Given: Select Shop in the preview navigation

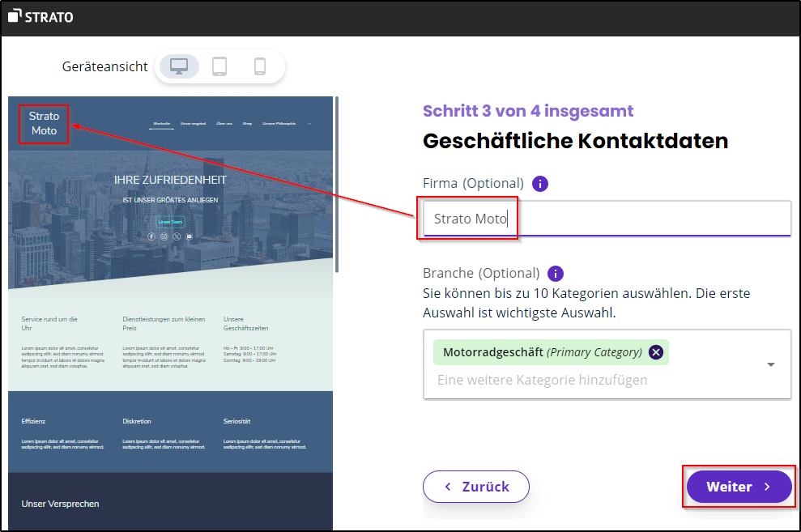Looking at the screenshot, I should click(247, 123).
